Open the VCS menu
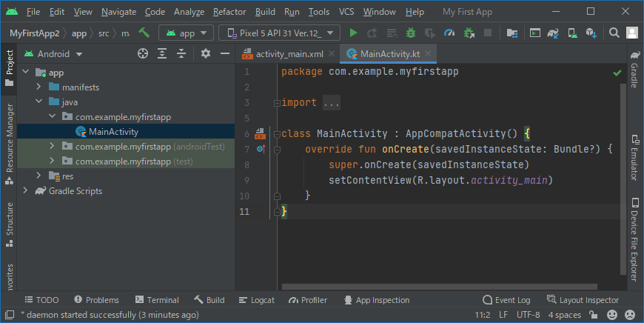 pyautogui.click(x=346, y=12)
